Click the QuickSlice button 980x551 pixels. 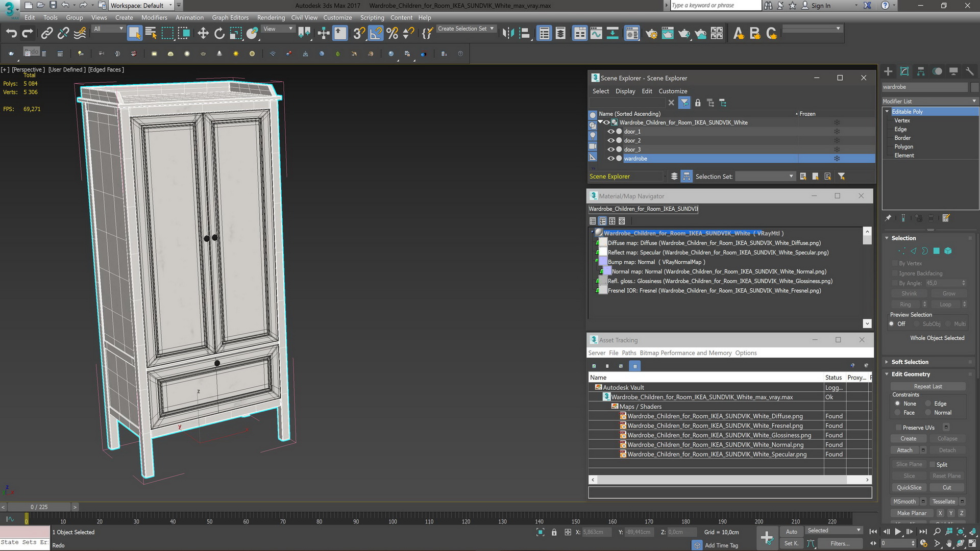909,488
